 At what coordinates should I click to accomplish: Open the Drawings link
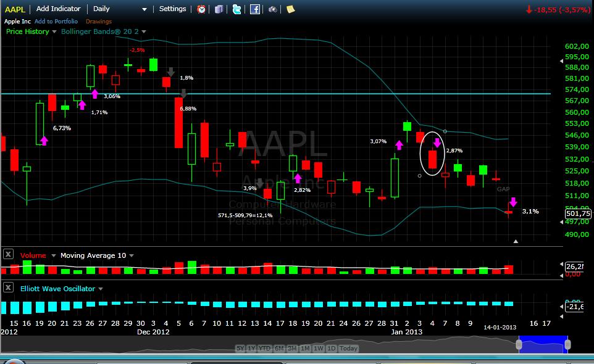[99, 22]
